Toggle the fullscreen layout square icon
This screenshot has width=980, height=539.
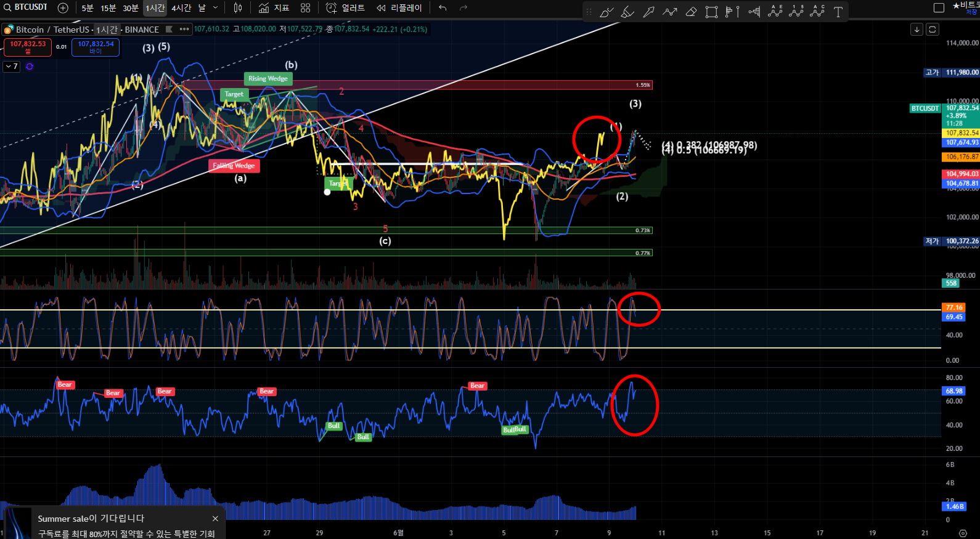pyautogui.click(x=939, y=8)
